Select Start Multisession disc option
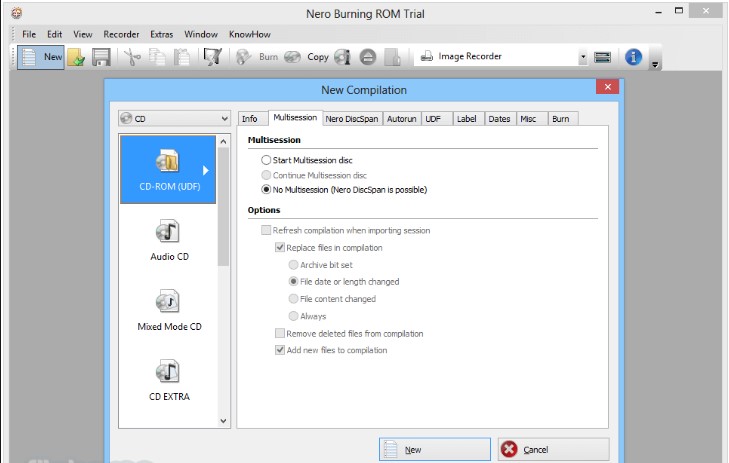 click(x=307, y=160)
